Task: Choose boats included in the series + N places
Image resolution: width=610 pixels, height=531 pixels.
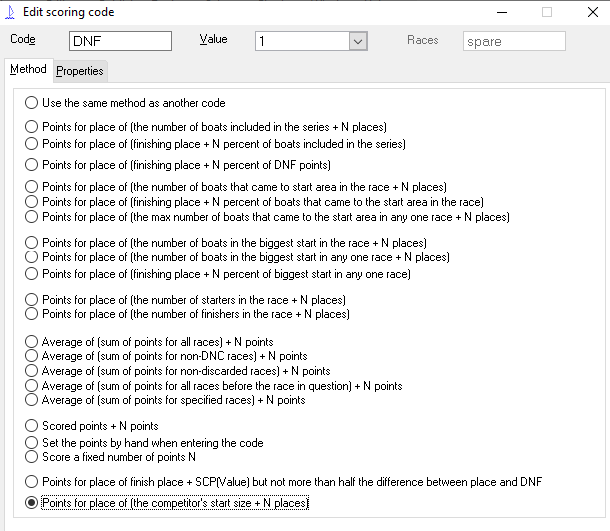Action: click(205, 127)
